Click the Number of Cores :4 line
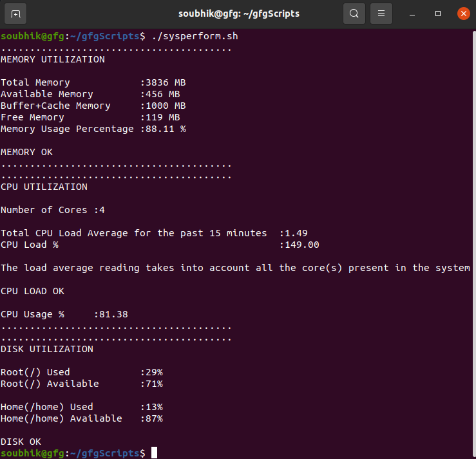 (53, 210)
